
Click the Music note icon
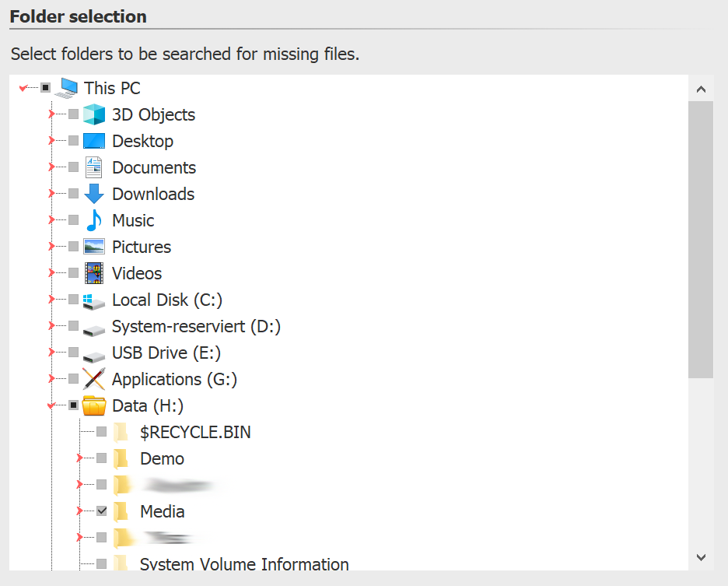pos(94,219)
